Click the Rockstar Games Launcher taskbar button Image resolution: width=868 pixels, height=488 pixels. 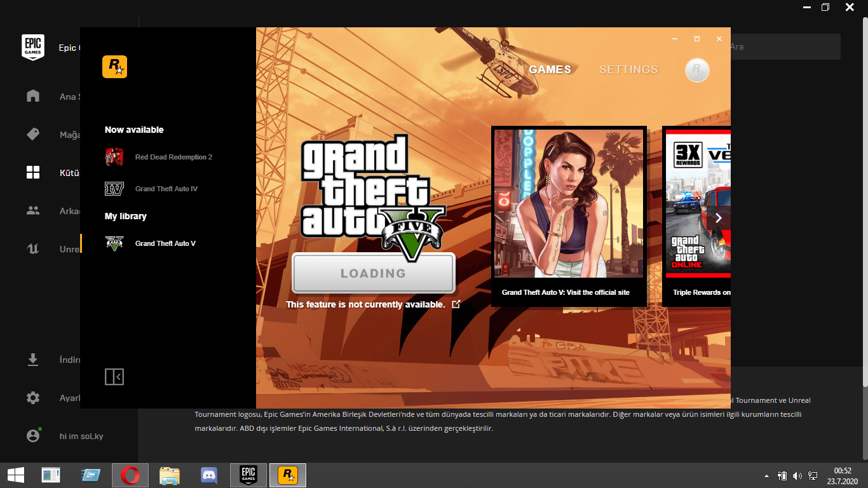coord(288,475)
